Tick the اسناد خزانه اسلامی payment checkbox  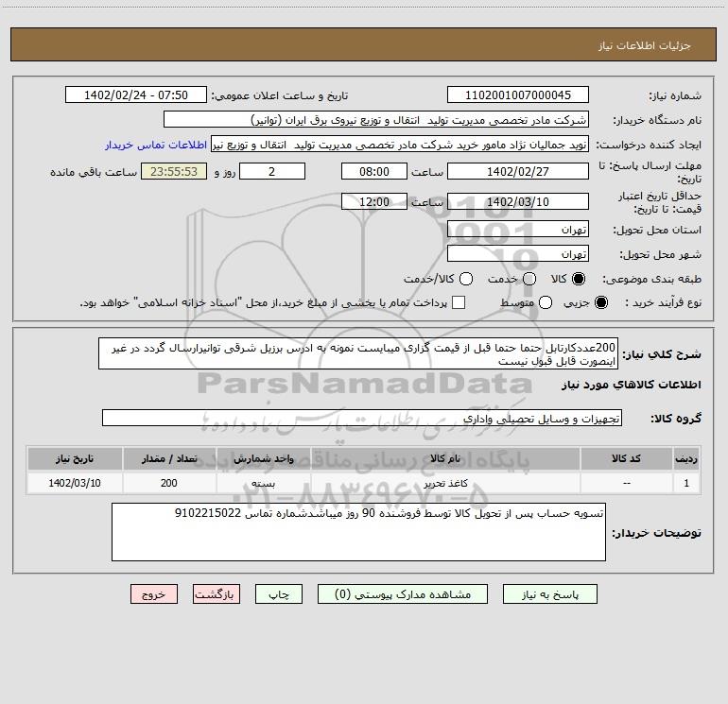[x=459, y=302]
